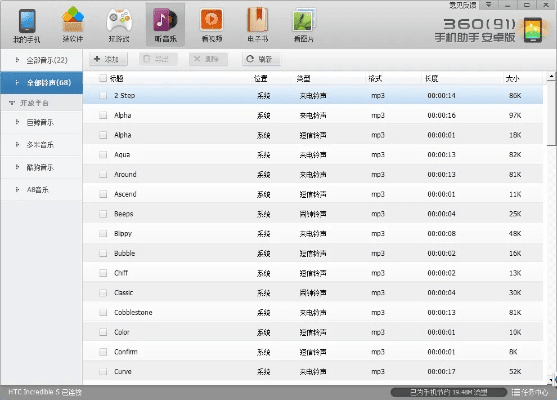The width and height of the screenshot is (557, 400).
Task: Click the 刷新 (refresh) toolbar button
Action: tap(261, 59)
